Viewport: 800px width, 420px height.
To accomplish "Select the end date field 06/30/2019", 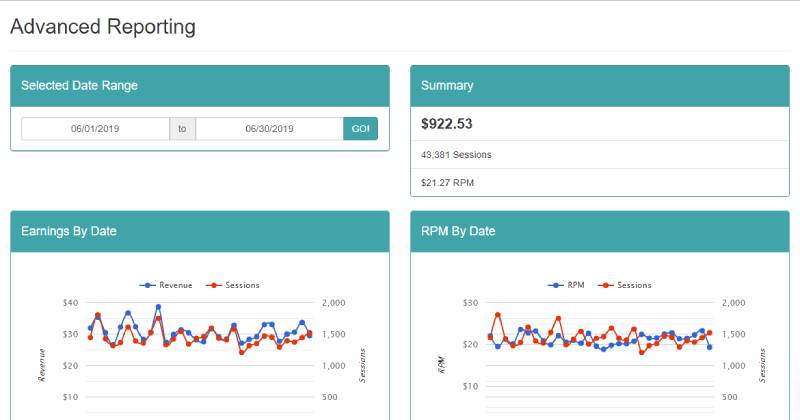I will (x=269, y=129).
